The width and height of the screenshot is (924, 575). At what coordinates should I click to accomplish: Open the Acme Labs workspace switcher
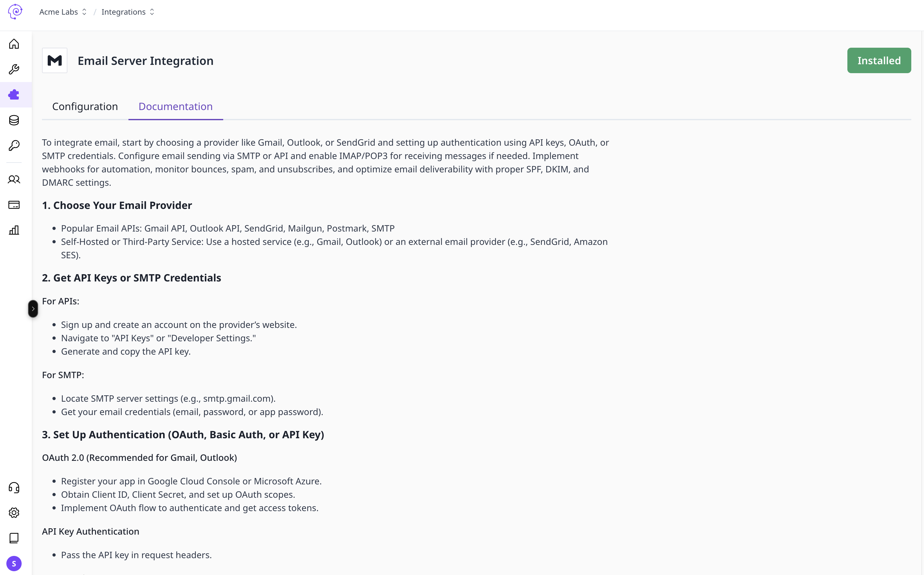63,12
